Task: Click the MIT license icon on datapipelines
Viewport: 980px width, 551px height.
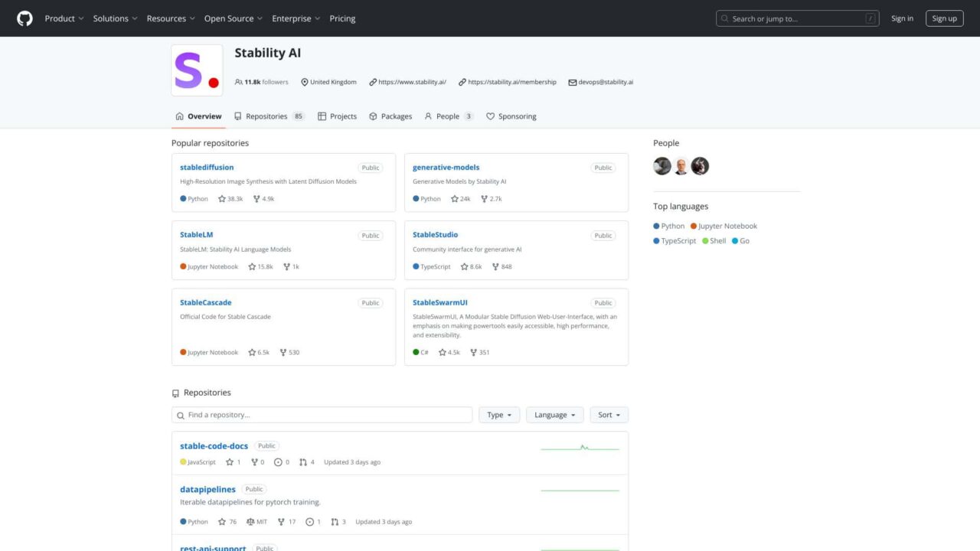Action: [250, 522]
